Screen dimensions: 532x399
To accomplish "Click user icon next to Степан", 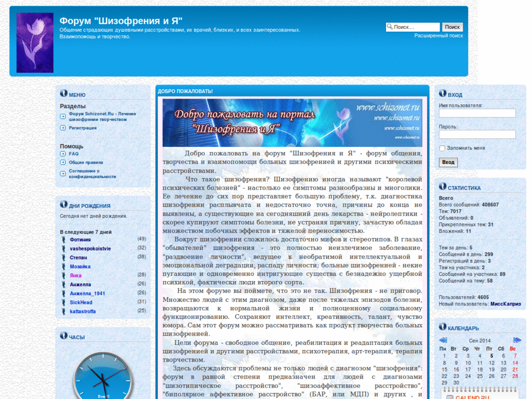I will tap(63, 258).
